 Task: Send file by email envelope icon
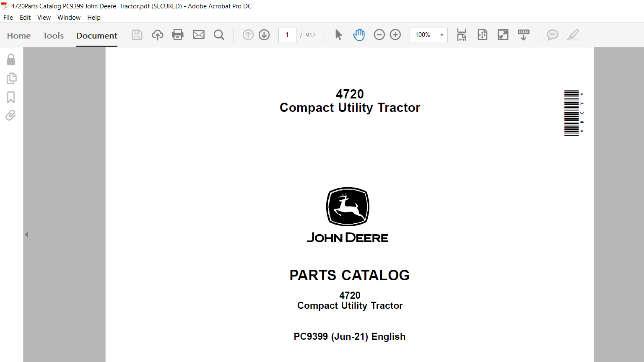(x=199, y=35)
